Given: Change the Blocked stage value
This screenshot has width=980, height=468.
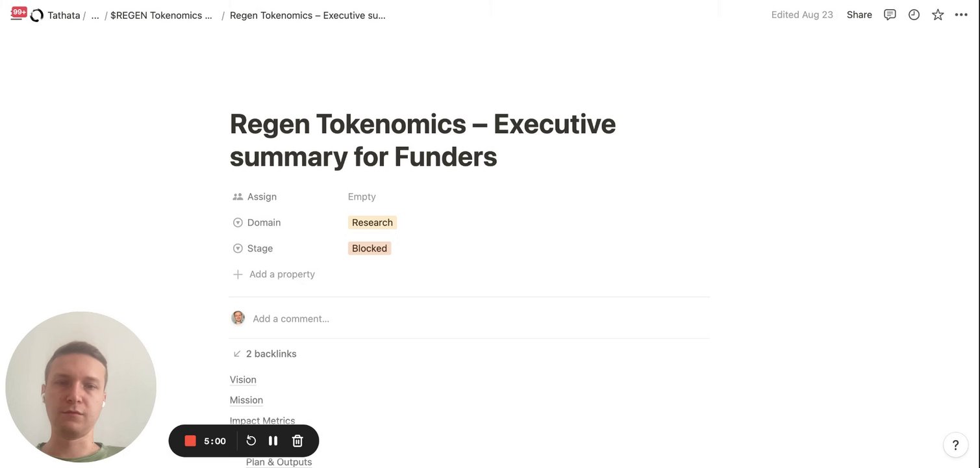Looking at the screenshot, I should (370, 248).
